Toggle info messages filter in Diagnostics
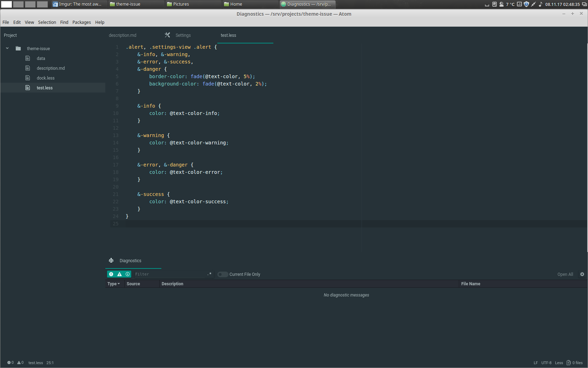 click(x=128, y=274)
